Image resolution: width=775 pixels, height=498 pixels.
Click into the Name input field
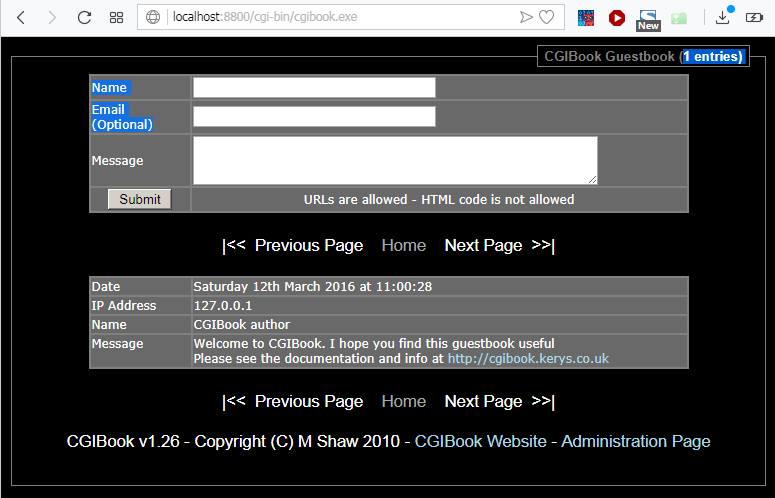point(314,87)
